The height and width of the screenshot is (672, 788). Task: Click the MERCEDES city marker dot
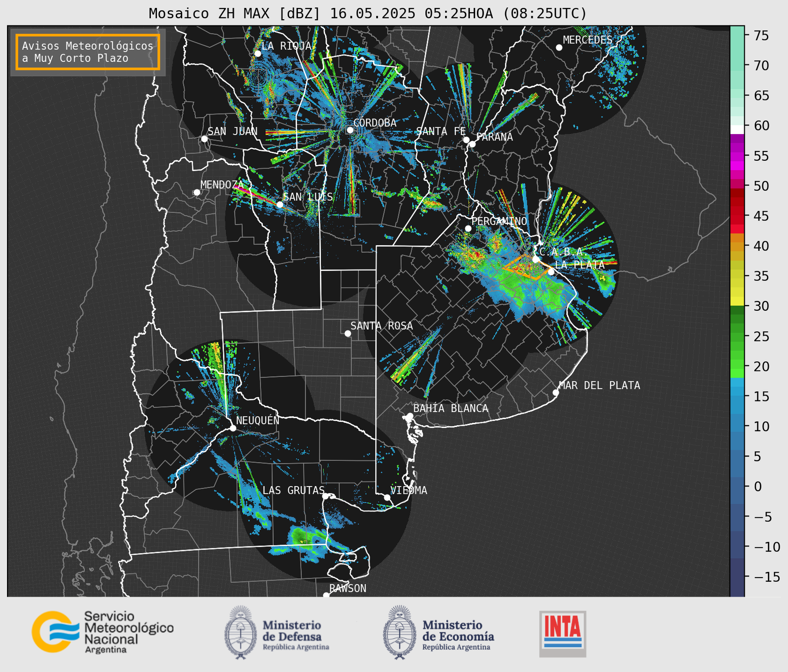(x=559, y=48)
